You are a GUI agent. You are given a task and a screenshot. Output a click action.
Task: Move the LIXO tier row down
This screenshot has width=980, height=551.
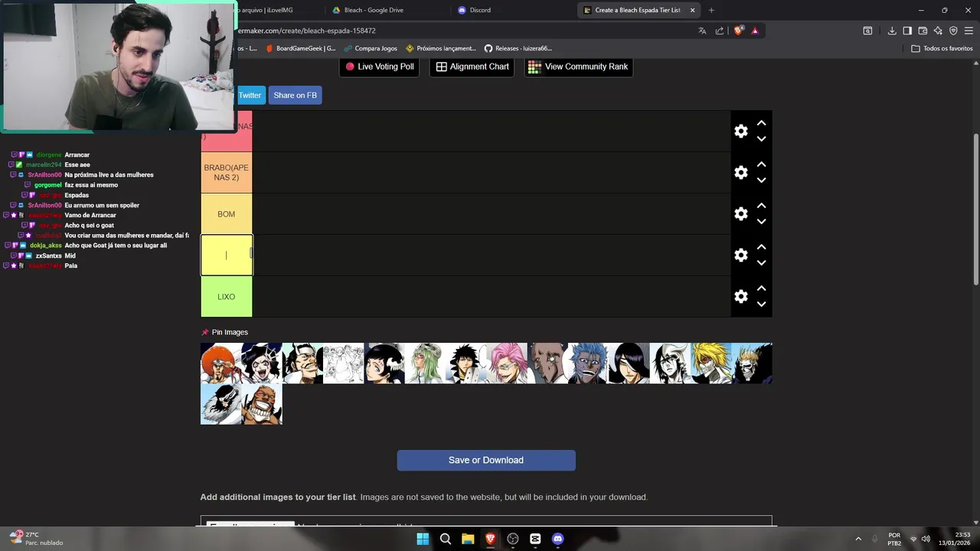pyautogui.click(x=761, y=305)
